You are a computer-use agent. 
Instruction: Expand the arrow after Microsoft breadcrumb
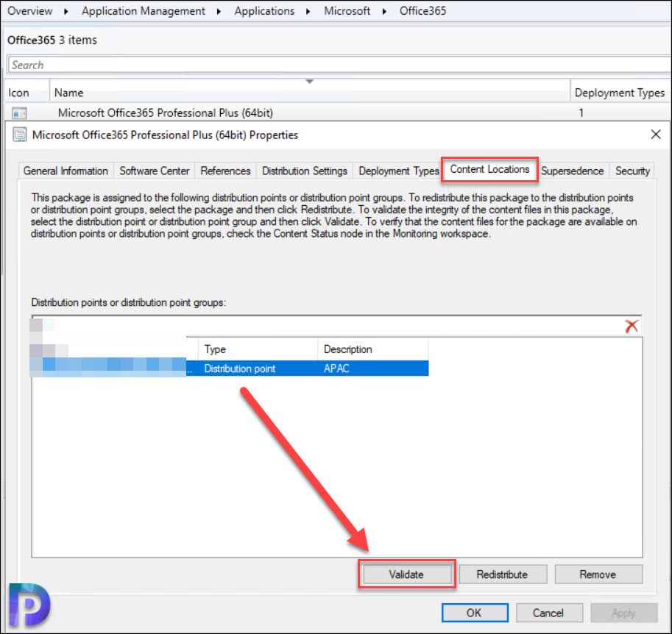coord(384,11)
